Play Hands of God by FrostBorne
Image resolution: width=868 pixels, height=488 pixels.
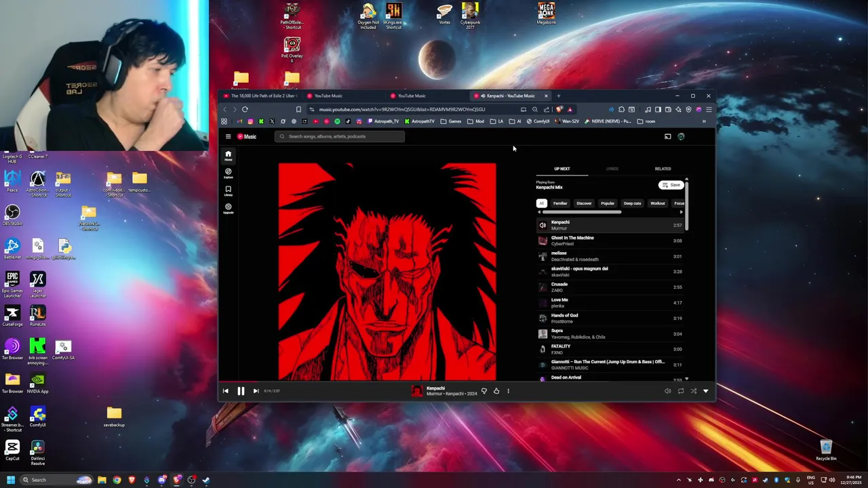(x=609, y=319)
